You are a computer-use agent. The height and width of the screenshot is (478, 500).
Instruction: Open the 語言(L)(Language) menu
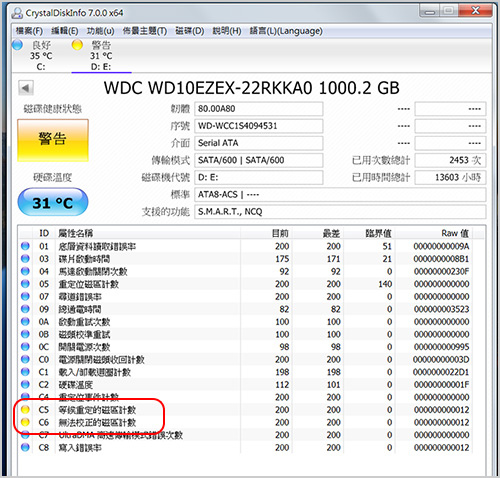coord(286,31)
